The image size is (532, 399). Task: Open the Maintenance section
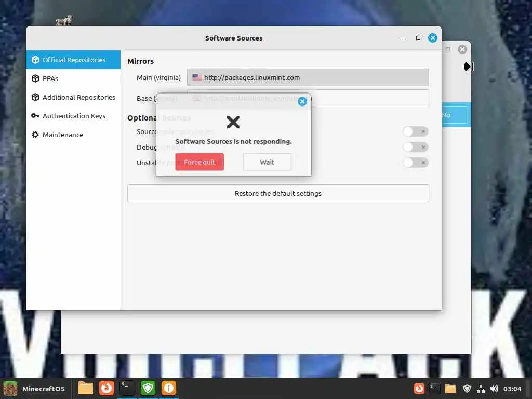point(73,135)
